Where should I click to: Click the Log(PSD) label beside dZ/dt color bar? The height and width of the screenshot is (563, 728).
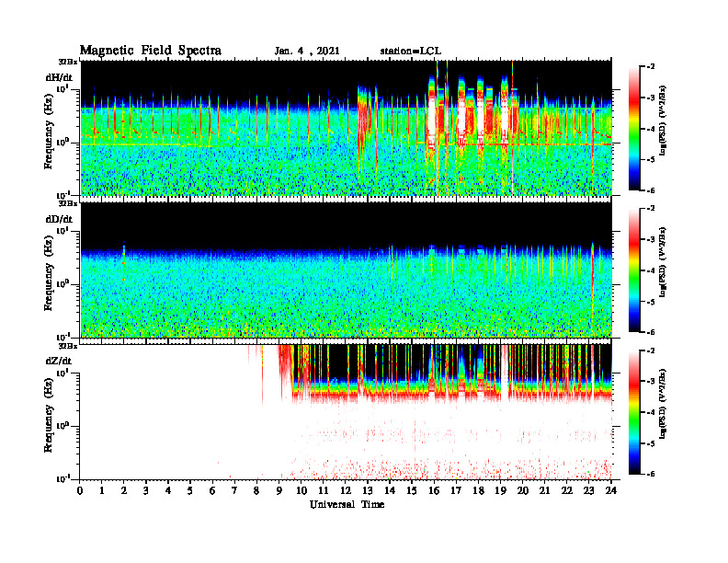click(x=663, y=404)
